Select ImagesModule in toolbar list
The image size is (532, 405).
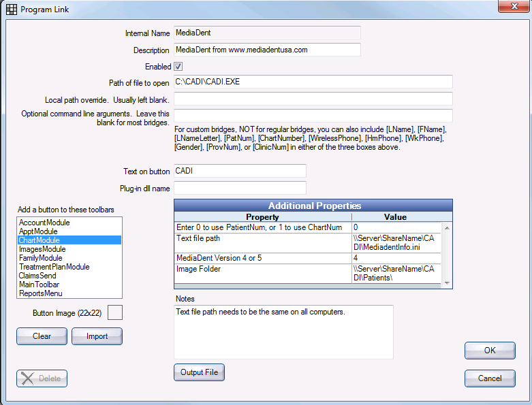[69, 249]
